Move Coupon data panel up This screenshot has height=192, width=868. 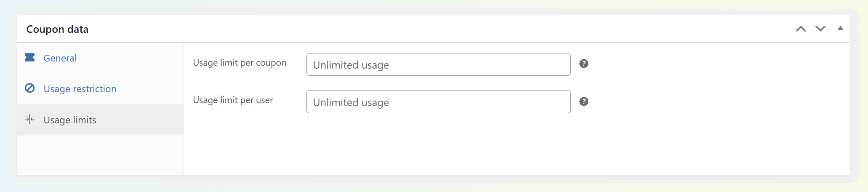click(801, 29)
